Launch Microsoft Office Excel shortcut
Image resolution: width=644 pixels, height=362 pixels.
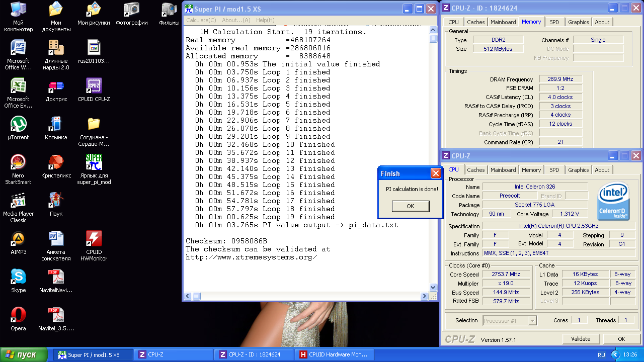(18, 86)
